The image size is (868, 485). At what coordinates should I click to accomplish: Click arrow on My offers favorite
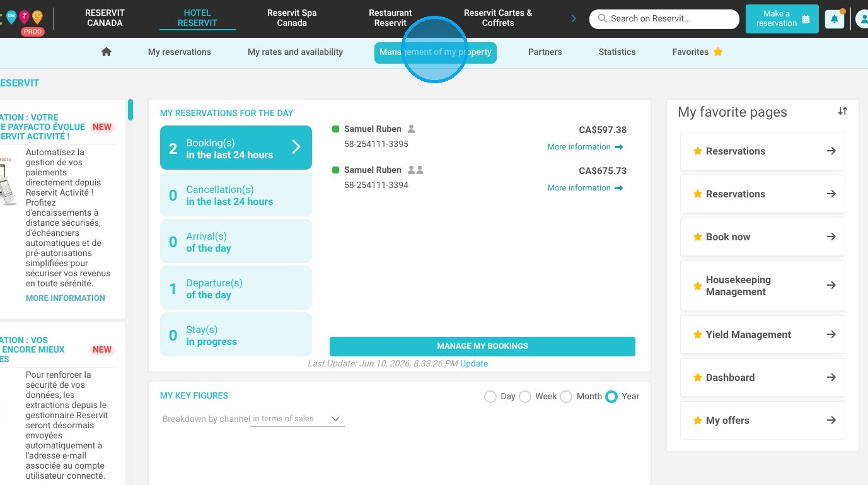[x=831, y=420]
